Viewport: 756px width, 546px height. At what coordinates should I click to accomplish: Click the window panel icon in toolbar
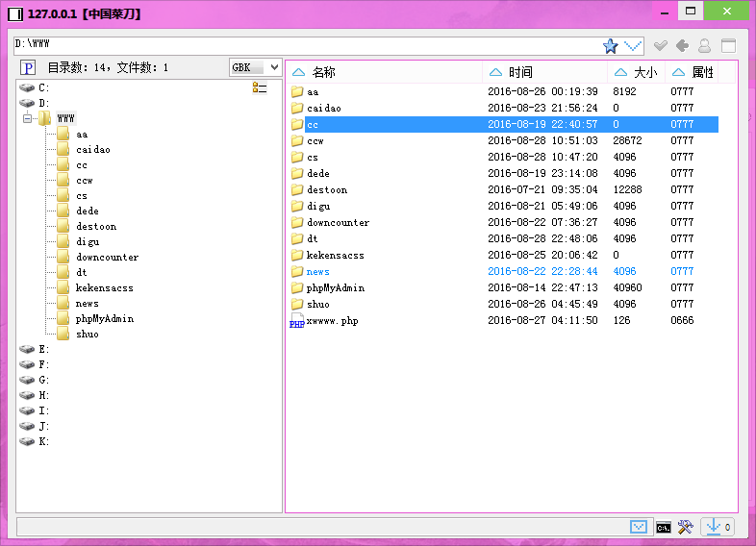click(x=728, y=46)
